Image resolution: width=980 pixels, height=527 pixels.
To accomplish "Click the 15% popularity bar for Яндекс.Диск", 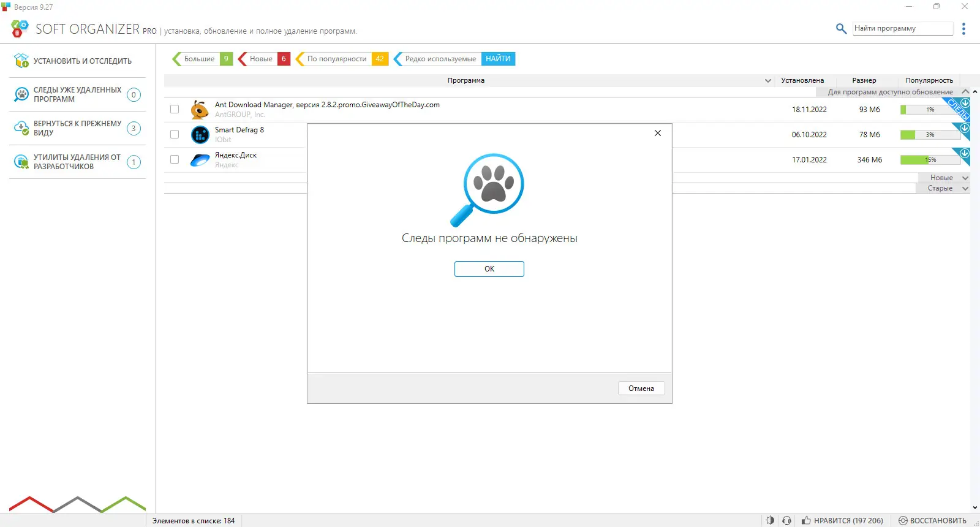I will coord(930,160).
